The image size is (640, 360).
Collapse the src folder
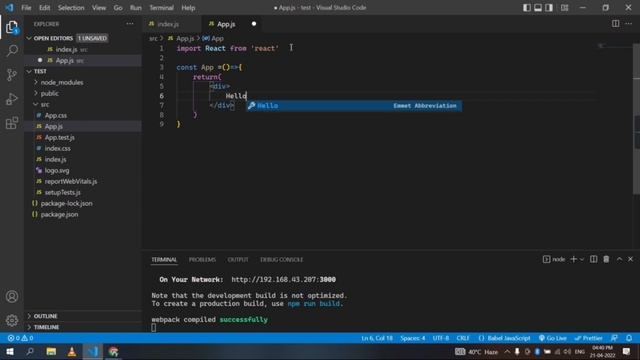[83, 104]
